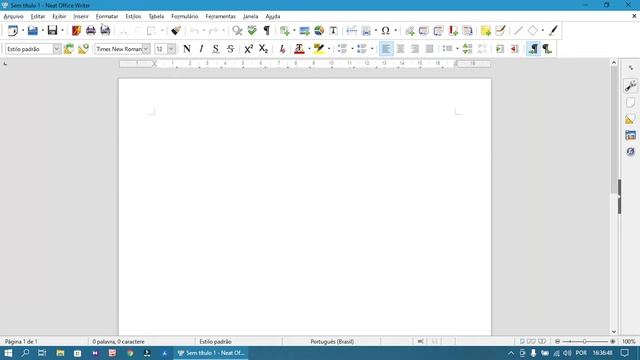640x360 pixels.
Task: Open the Editar menu
Action: tap(38, 16)
